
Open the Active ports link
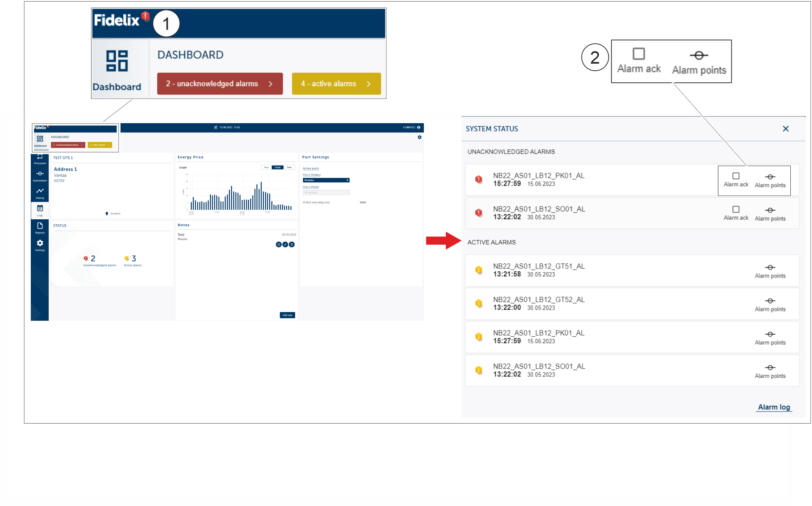pyautogui.click(x=311, y=169)
